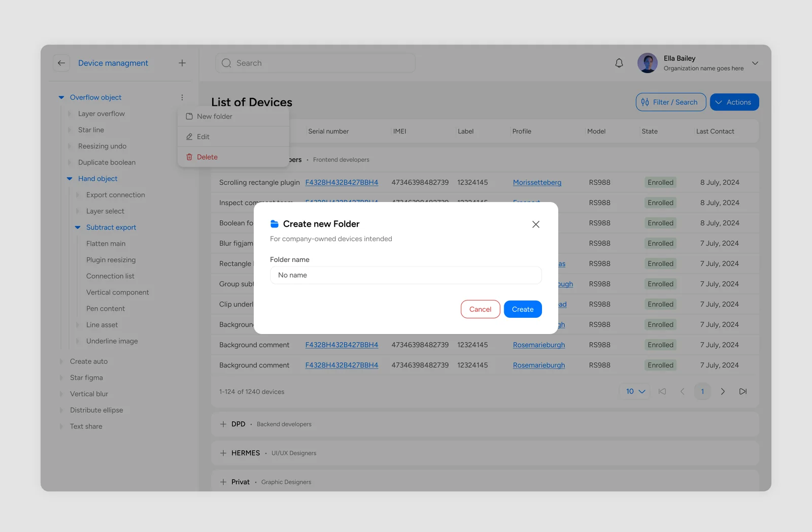This screenshot has height=532, width=812.
Task: Collapse the Subtract export tree node
Action: (x=78, y=227)
